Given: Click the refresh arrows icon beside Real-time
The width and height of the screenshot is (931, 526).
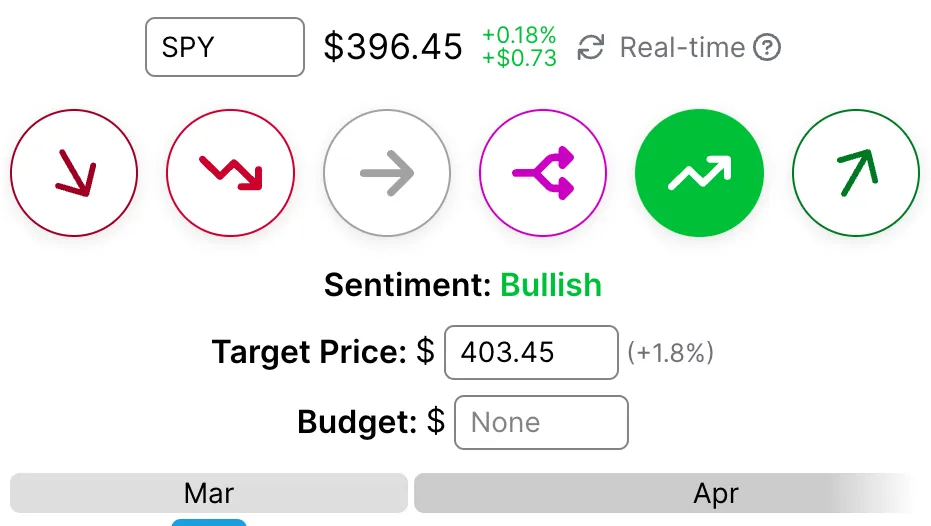Looking at the screenshot, I should [592, 47].
